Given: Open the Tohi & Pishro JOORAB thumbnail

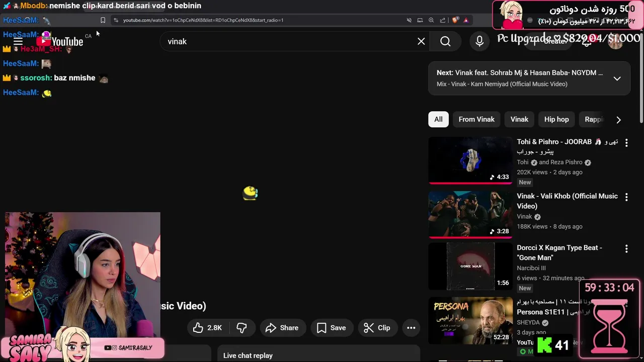Looking at the screenshot, I should (x=470, y=160).
